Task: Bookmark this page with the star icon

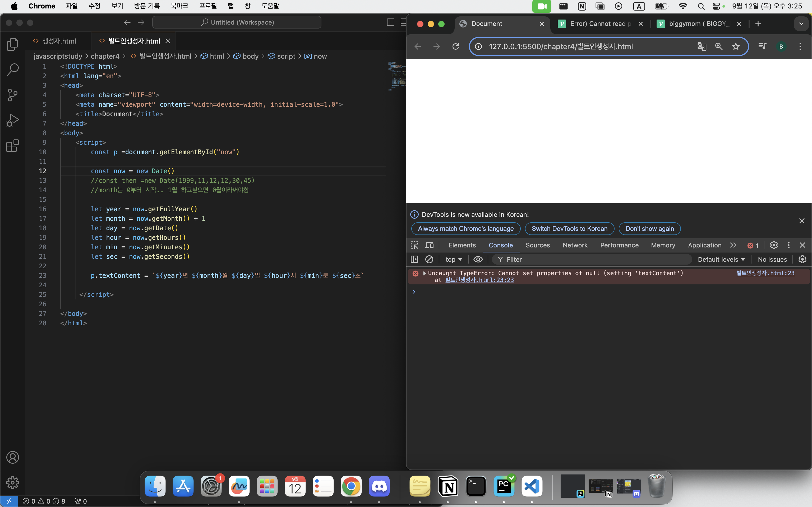Action: (736, 46)
